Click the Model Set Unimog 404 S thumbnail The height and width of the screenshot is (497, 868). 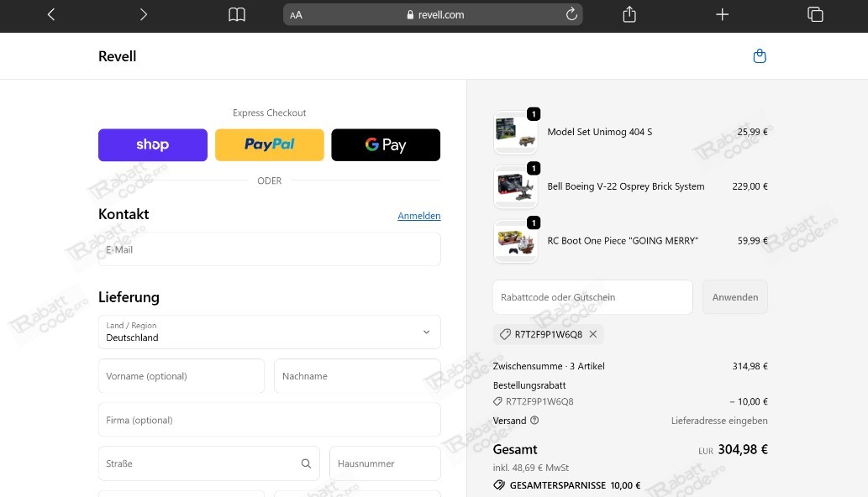click(516, 133)
